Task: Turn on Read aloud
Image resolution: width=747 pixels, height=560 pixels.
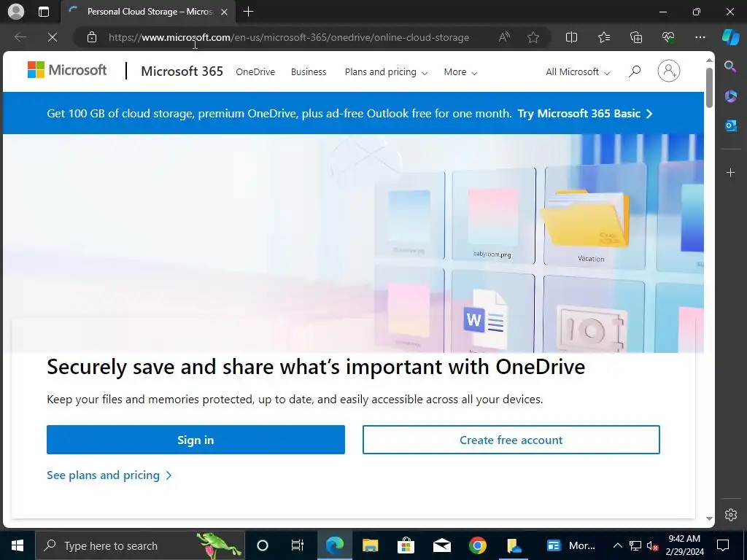Action: (504, 37)
